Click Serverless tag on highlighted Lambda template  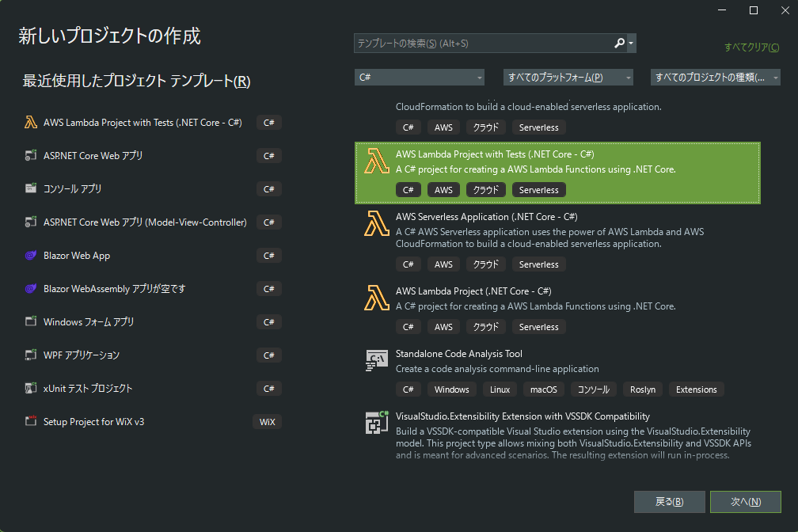tap(538, 190)
